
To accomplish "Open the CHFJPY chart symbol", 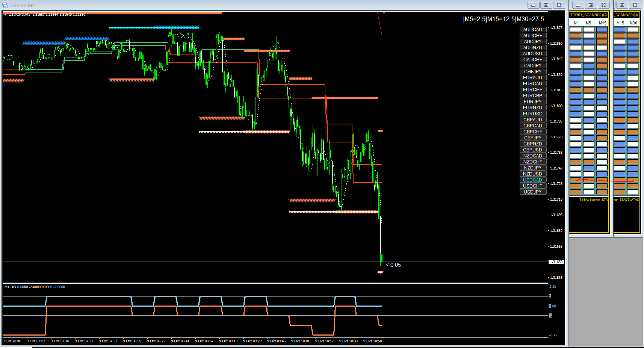I will click(533, 72).
